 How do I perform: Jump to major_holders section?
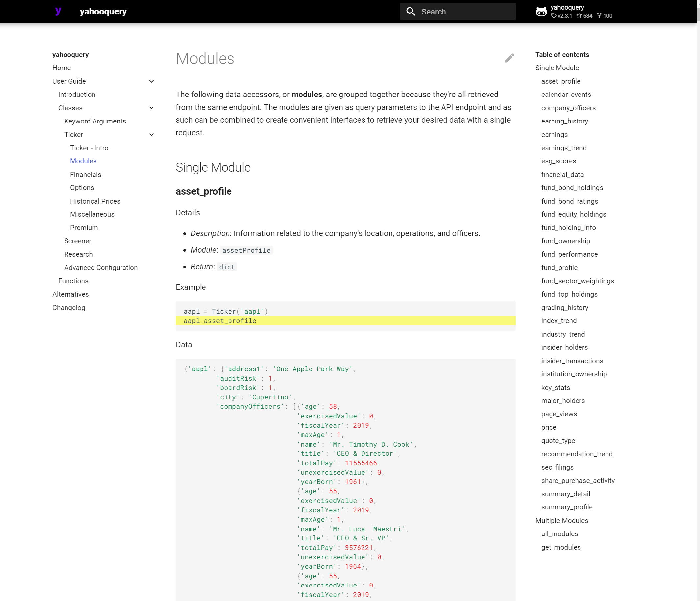point(563,401)
